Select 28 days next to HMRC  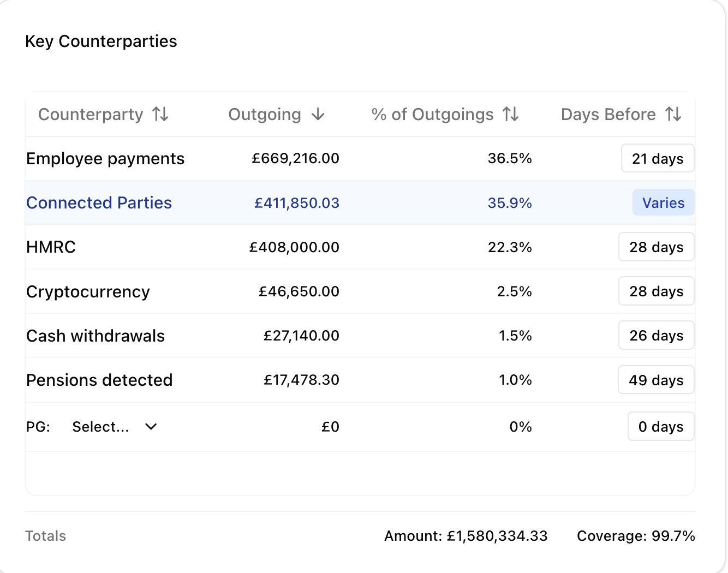click(656, 247)
